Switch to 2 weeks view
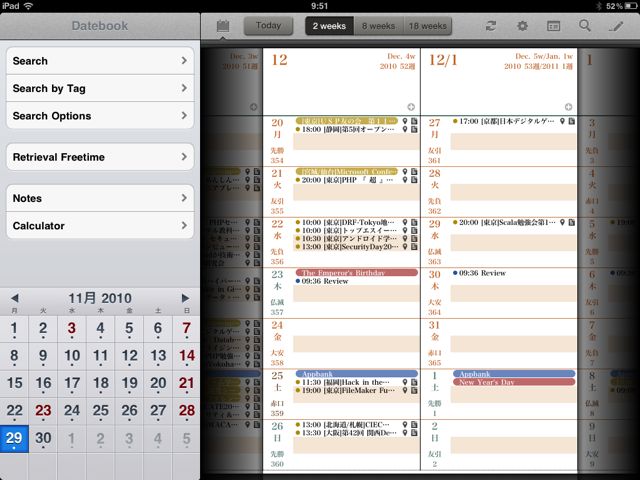Screen dimensions: 640x480 [329, 26]
